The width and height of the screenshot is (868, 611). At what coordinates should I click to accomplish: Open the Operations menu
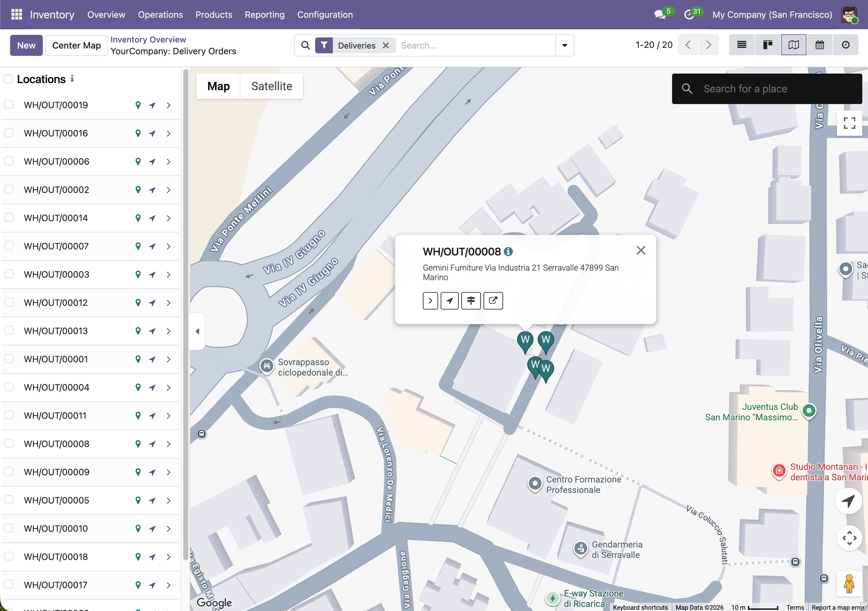pyautogui.click(x=160, y=14)
